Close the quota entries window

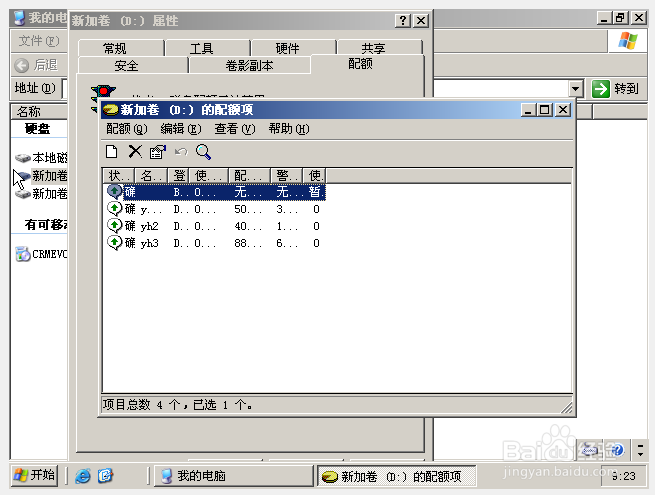point(563,110)
